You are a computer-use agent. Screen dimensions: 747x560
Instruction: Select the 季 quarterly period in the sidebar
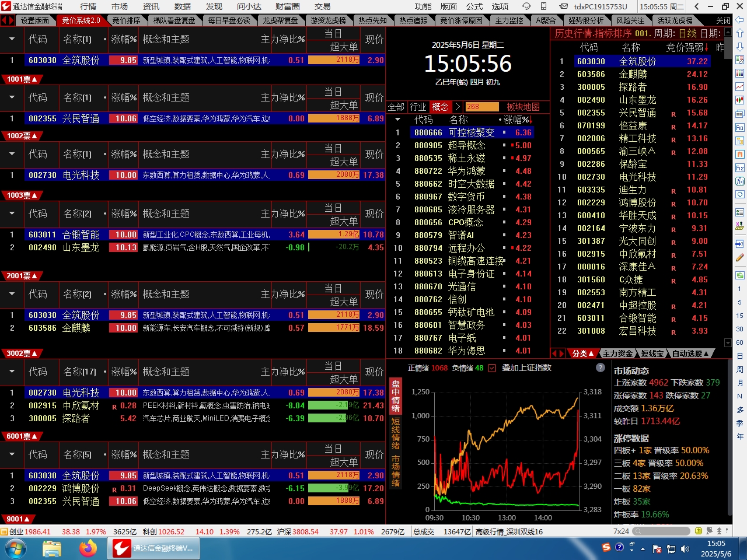click(739, 423)
